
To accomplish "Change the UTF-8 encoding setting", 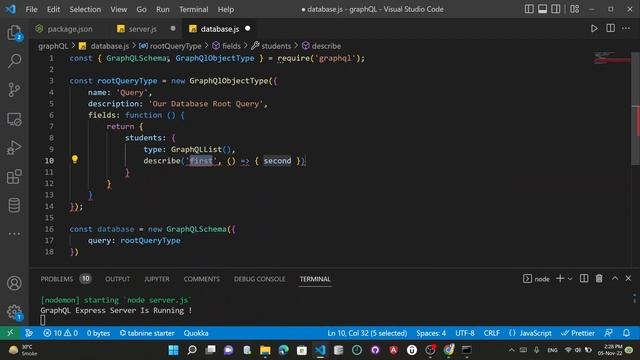I will pos(465,333).
